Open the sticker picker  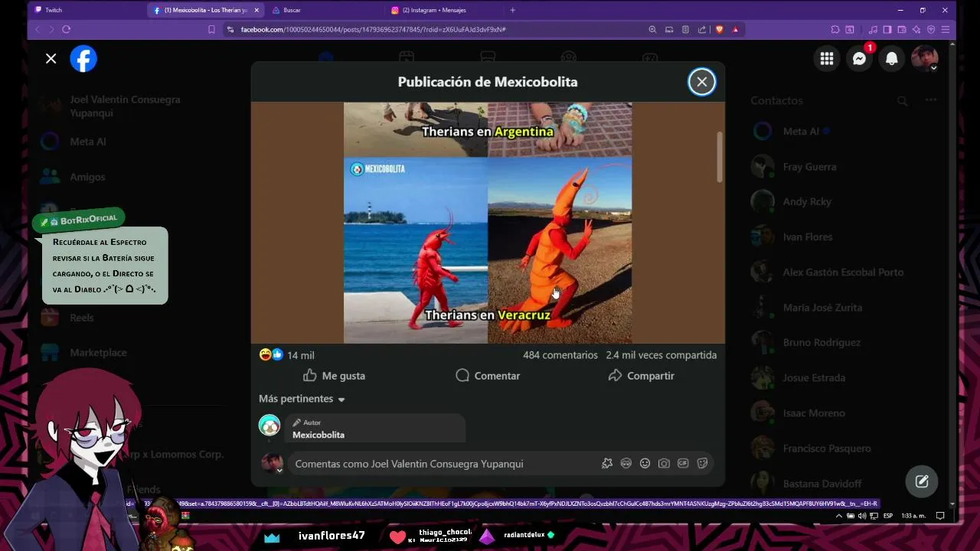point(702,463)
